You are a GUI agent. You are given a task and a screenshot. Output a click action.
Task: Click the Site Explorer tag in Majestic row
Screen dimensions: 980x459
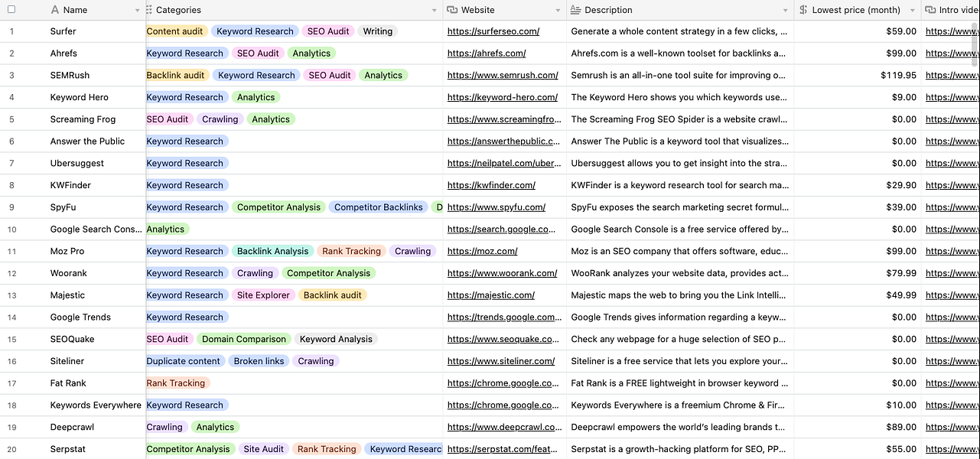point(263,295)
